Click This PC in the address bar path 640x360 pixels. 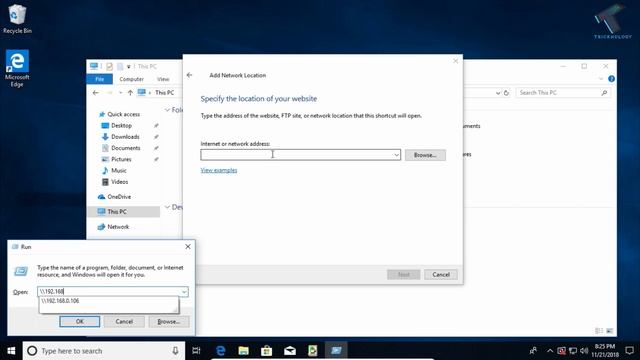point(164,93)
